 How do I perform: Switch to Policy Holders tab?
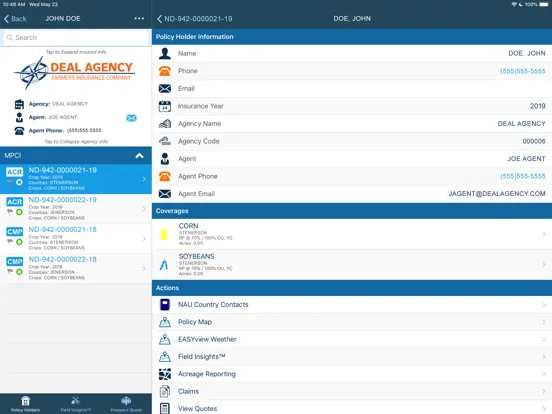(x=25, y=404)
